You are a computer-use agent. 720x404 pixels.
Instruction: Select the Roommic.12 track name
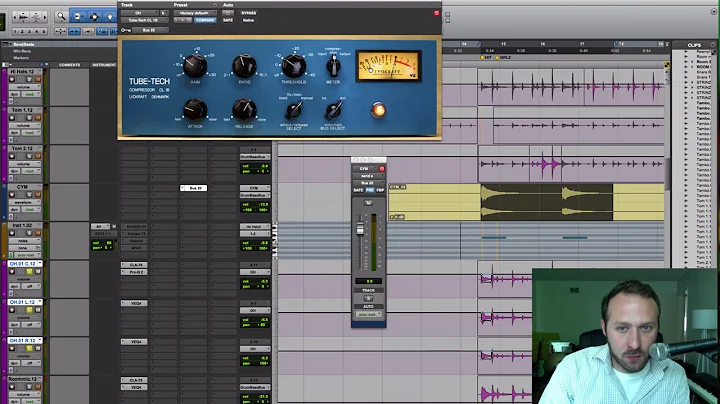tap(23, 379)
